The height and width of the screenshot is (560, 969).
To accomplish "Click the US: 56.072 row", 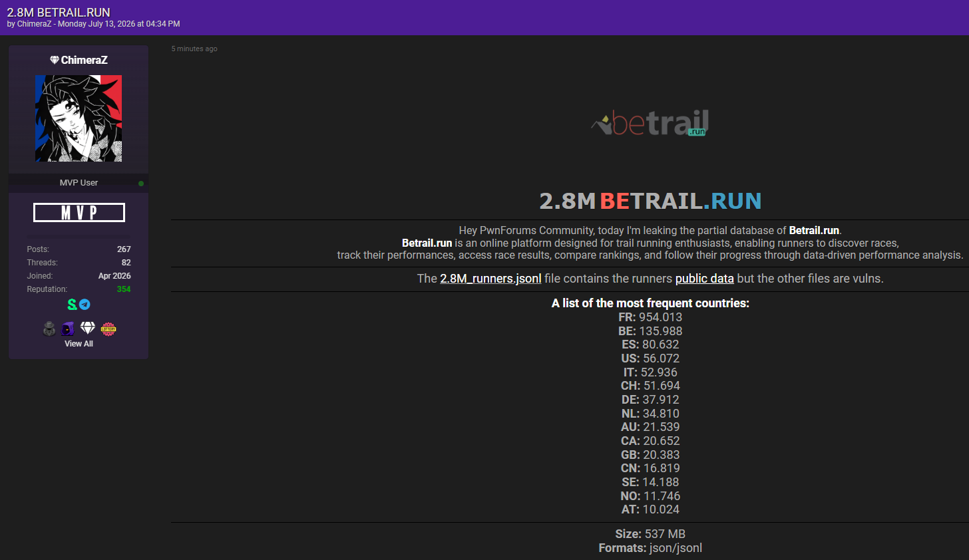I will [x=650, y=358].
